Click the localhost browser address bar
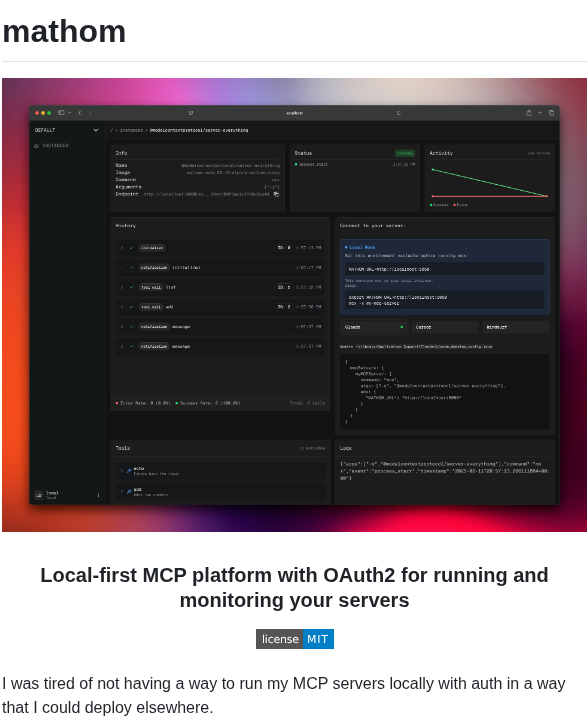Image resolution: width=588 pixels, height=720 pixels. pos(294,113)
